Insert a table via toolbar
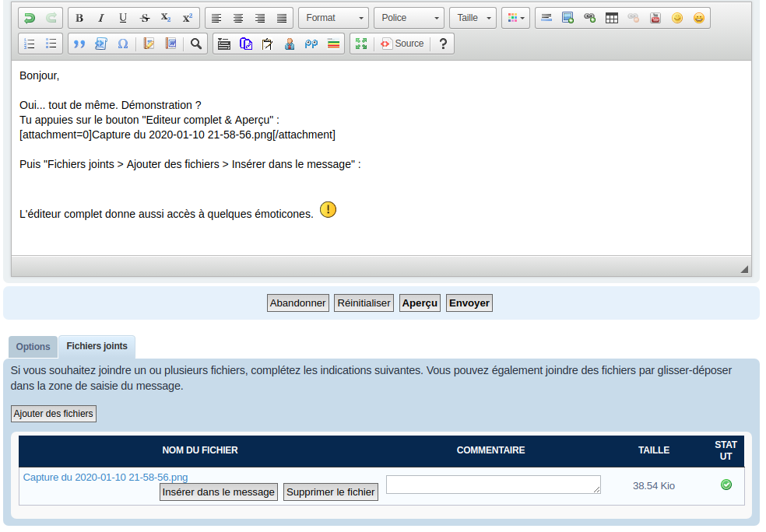This screenshot has width=766, height=532. click(612, 18)
